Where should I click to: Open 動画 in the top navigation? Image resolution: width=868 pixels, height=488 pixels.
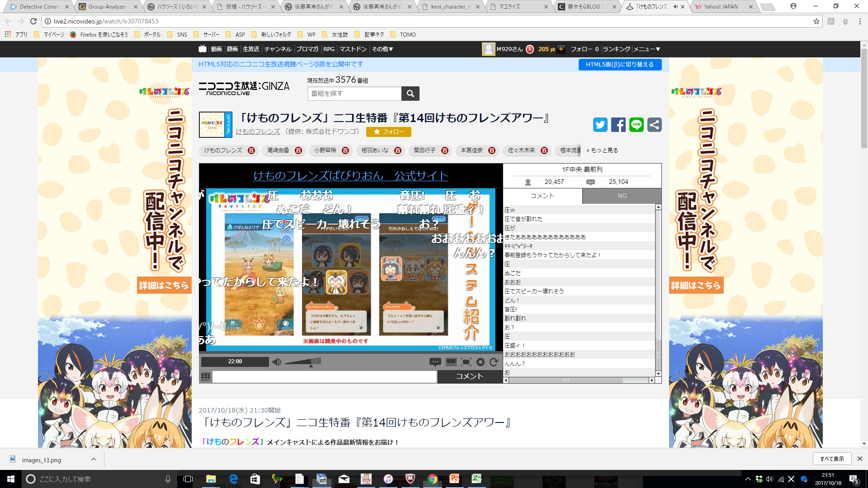217,49
